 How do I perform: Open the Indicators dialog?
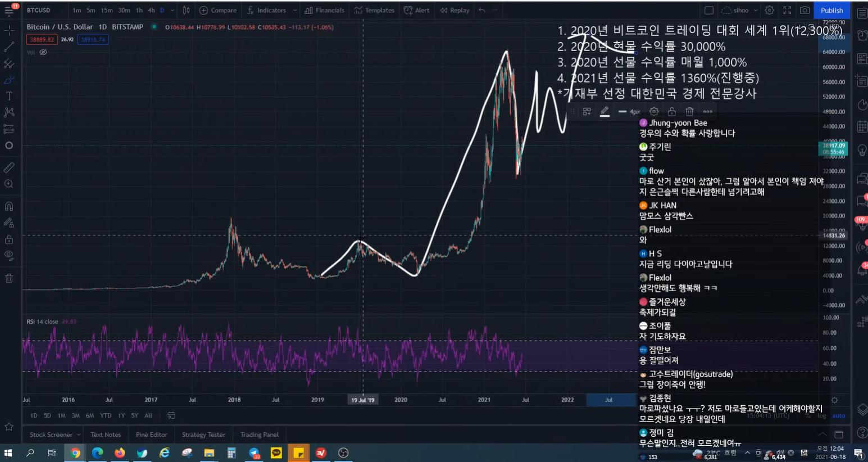pyautogui.click(x=267, y=10)
